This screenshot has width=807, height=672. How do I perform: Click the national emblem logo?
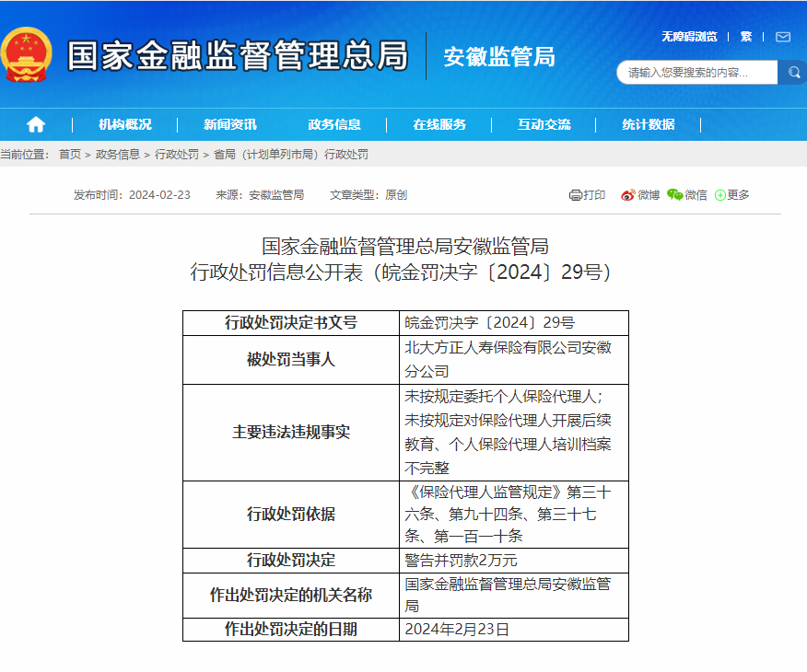[x=28, y=55]
